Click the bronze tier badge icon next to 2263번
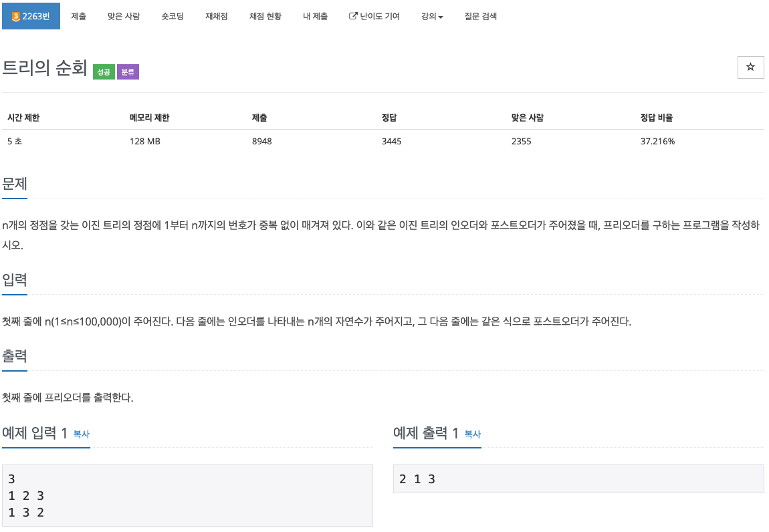 click(x=15, y=17)
